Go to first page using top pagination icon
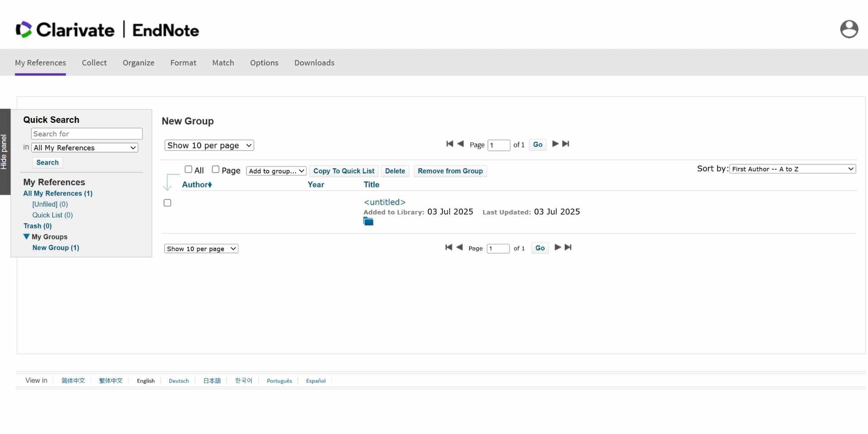This screenshot has width=868, height=434. coord(449,144)
